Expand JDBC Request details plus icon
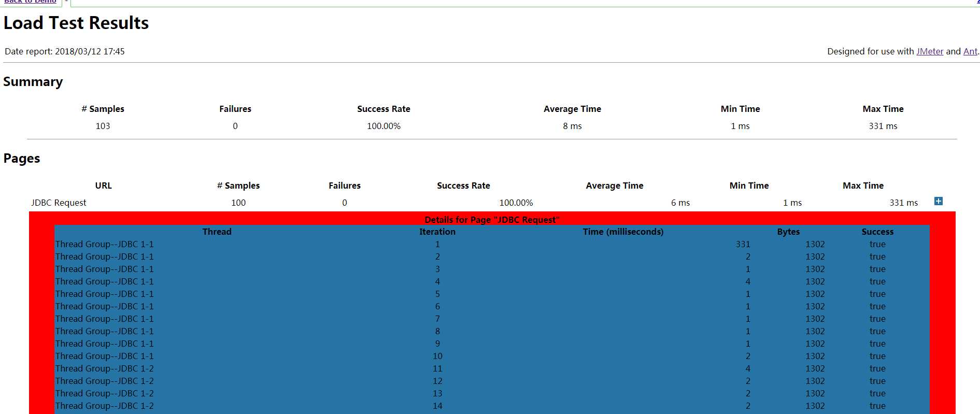Image resolution: width=980 pixels, height=414 pixels. (938, 201)
